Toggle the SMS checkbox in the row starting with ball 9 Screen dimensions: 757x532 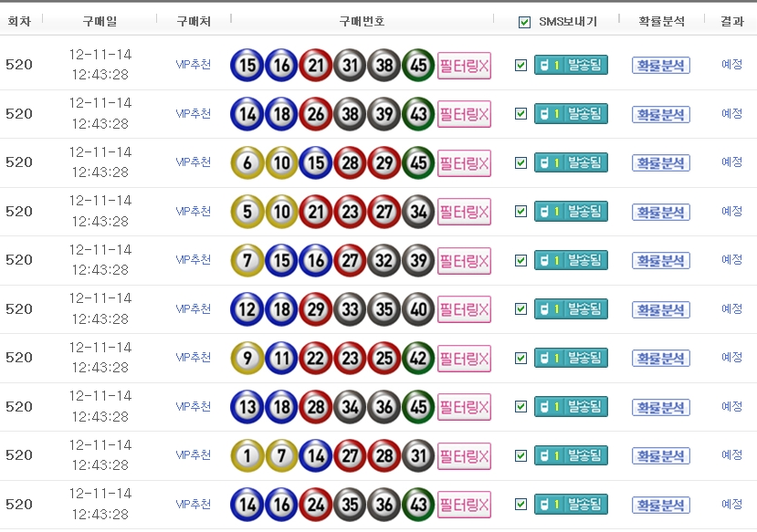[x=521, y=358]
